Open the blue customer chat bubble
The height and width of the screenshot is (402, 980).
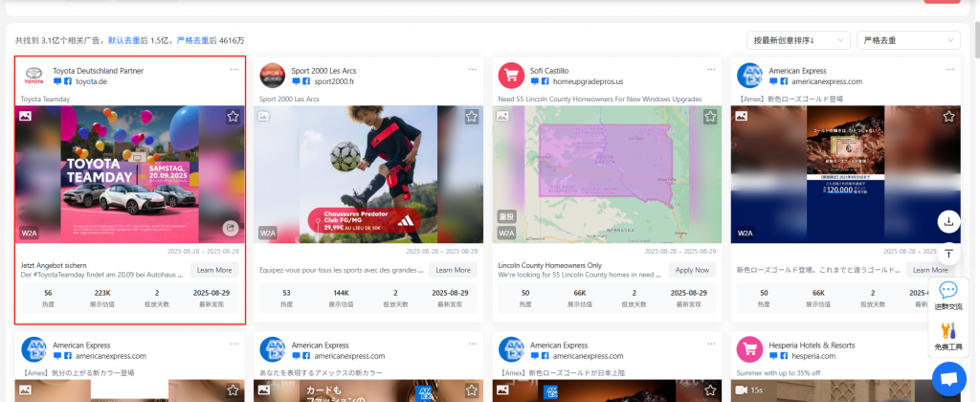[x=948, y=379]
